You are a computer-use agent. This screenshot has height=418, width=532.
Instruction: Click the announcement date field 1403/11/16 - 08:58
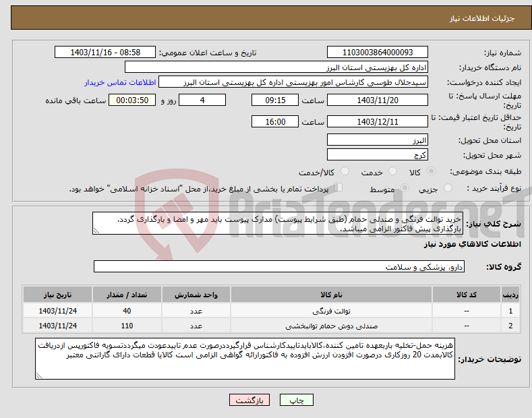[x=105, y=53]
